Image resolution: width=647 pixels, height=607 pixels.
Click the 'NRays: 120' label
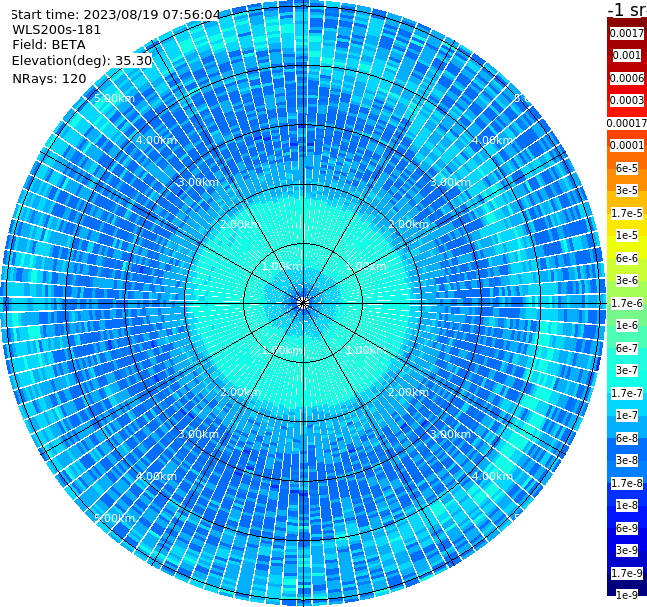[49, 78]
